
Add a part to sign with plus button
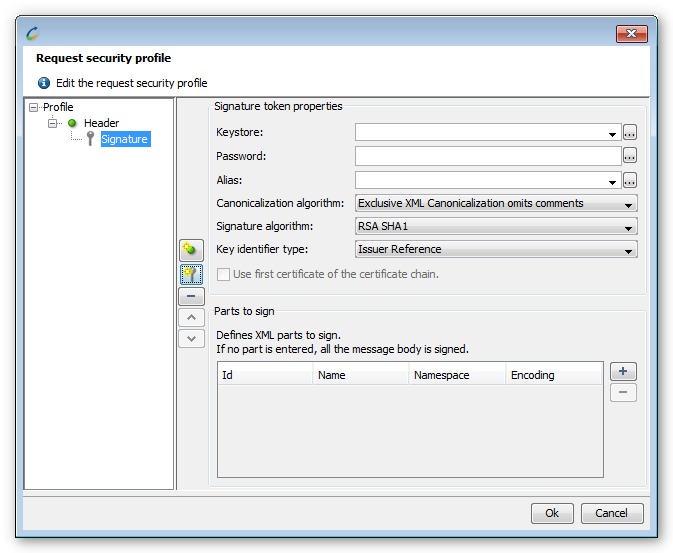coord(623,371)
